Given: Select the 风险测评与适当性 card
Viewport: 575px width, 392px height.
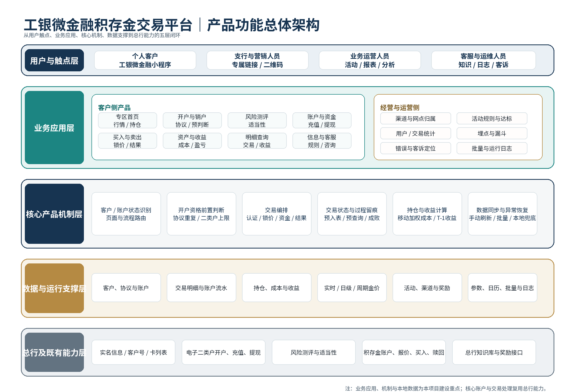Looking at the screenshot, I should point(314,352).
